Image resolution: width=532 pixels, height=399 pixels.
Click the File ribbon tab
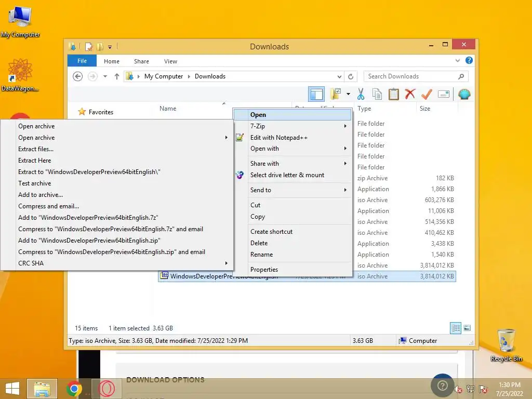click(x=82, y=61)
